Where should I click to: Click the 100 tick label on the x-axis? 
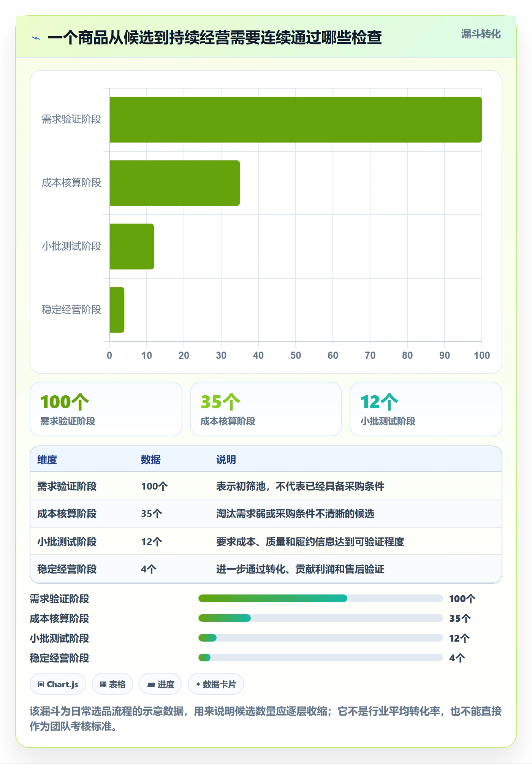[x=482, y=355]
